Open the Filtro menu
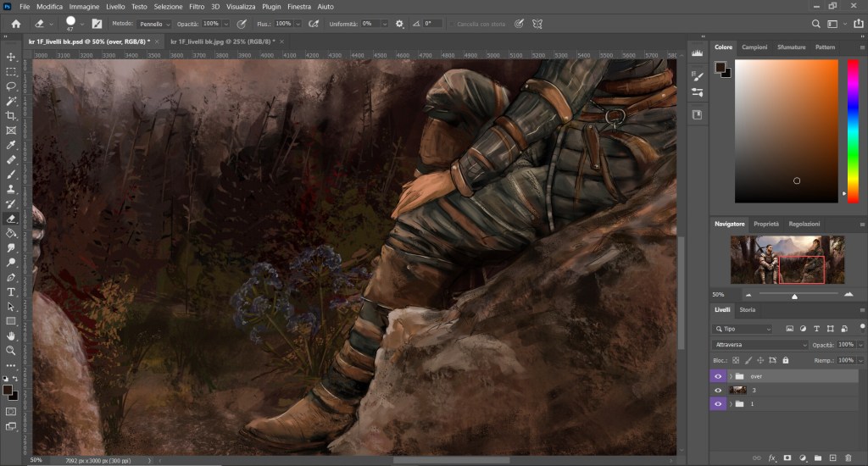 pyautogui.click(x=196, y=6)
